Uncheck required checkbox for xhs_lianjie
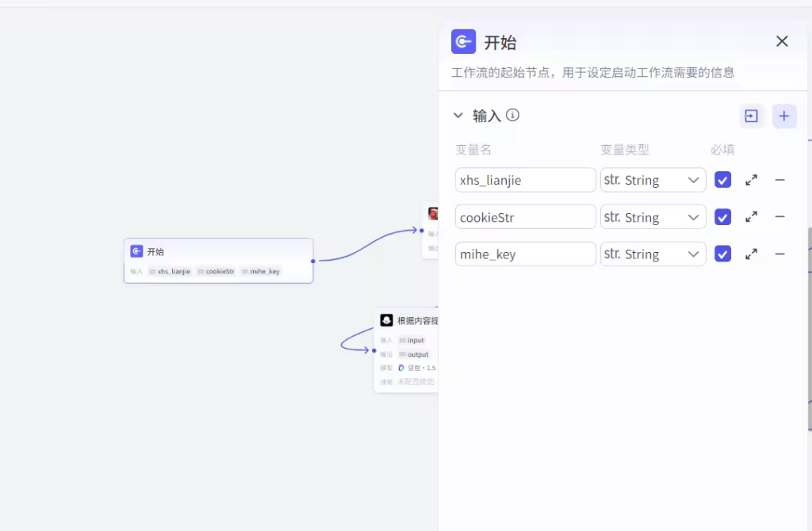The image size is (812, 531). click(x=722, y=180)
